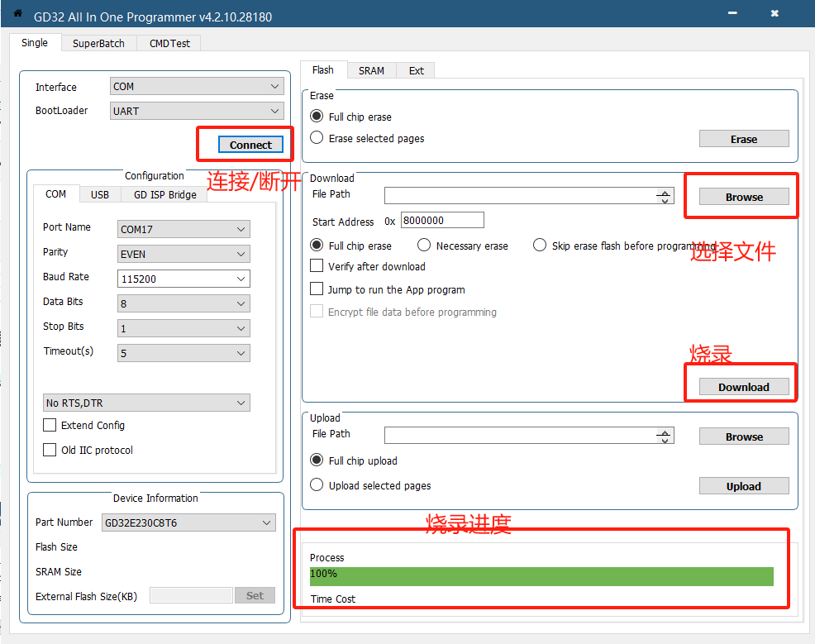Tick the Old IIC protocol checkbox
This screenshot has width=815, height=644.
[50, 450]
